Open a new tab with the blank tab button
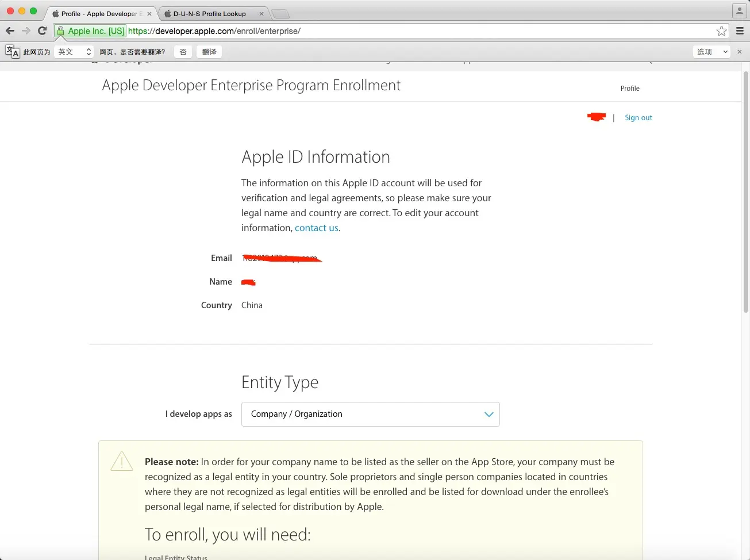Image resolution: width=750 pixels, height=560 pixels. point(280,14)
